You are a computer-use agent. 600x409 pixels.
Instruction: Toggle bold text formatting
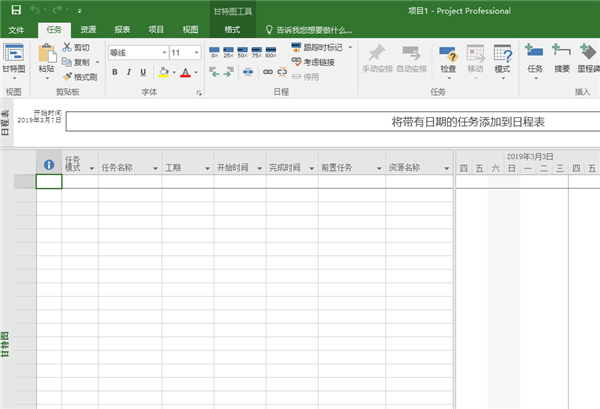[x=115, y=72]
